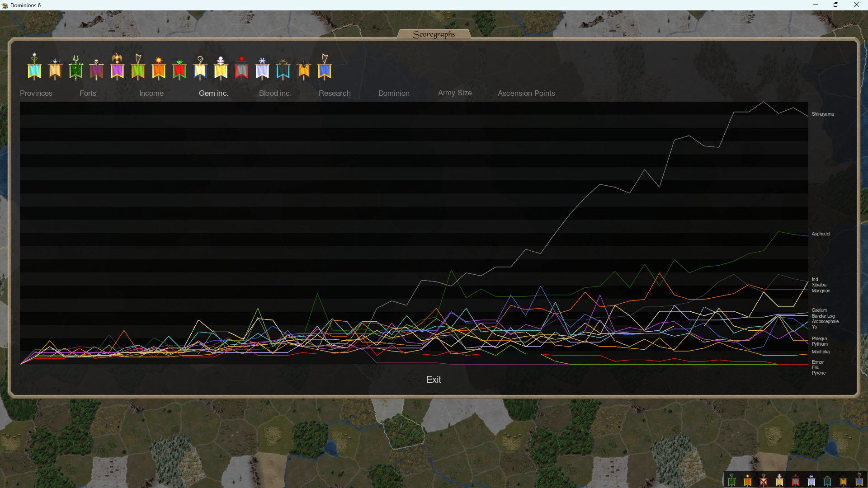Close the Dominions 6 window
Screen dimensions: 868x488
pos(857,5)
